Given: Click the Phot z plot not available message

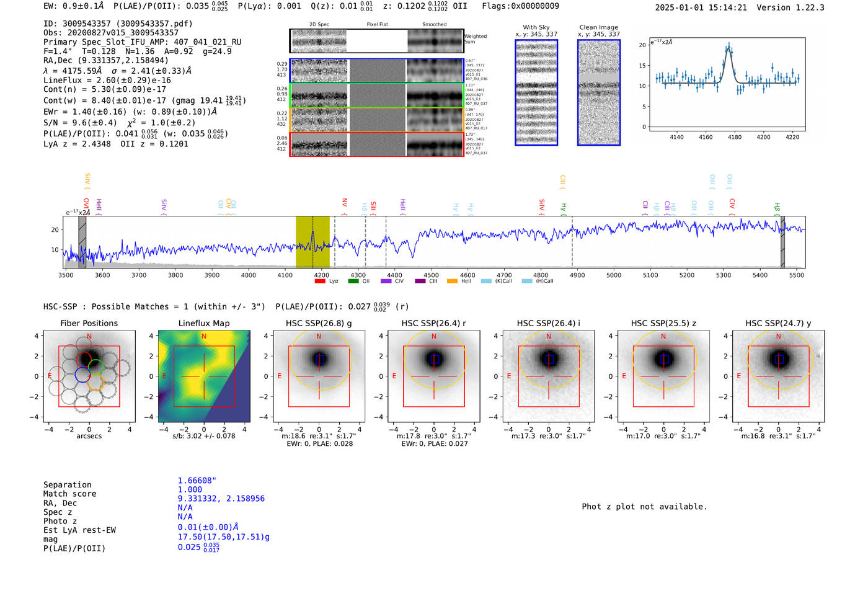Looking at the screenshot, I should coord(644,507).
